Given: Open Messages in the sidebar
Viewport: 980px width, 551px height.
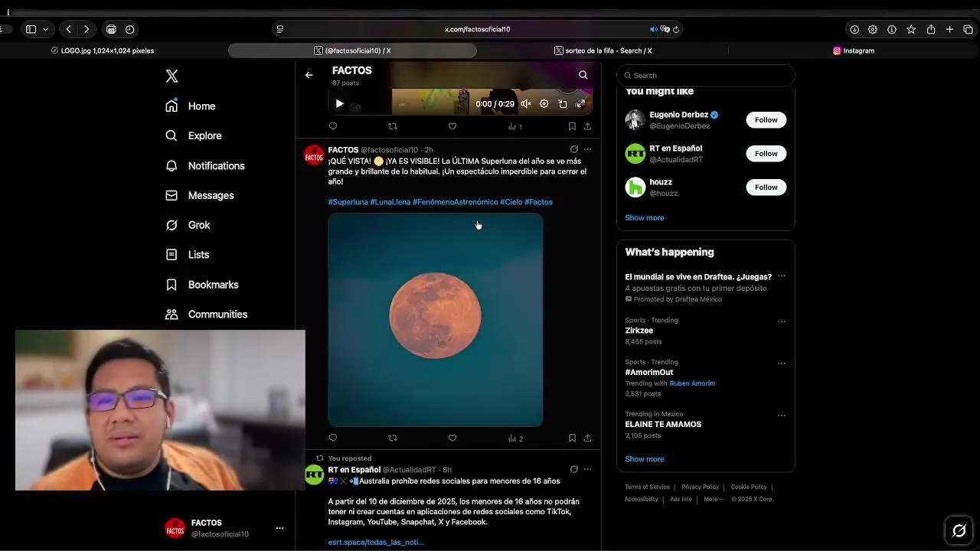Looking at the screenshot, I should (200, 195).
